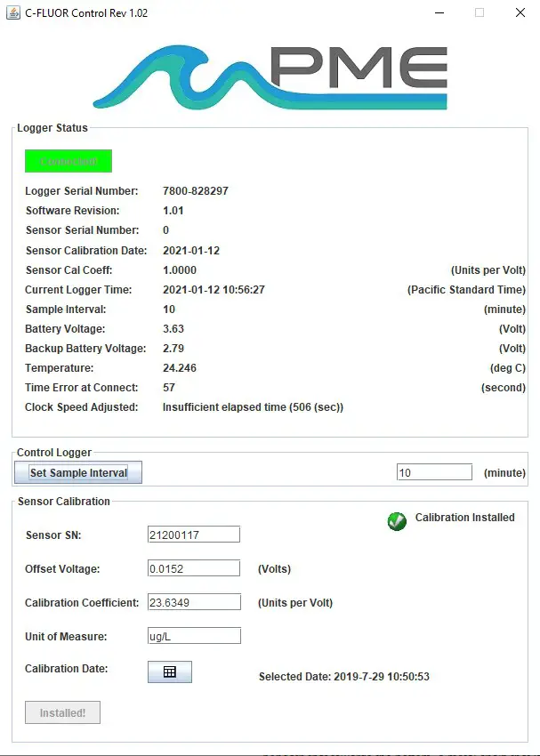Click time error value 57
The image size is (540, 756).
[x=169, y=388]
